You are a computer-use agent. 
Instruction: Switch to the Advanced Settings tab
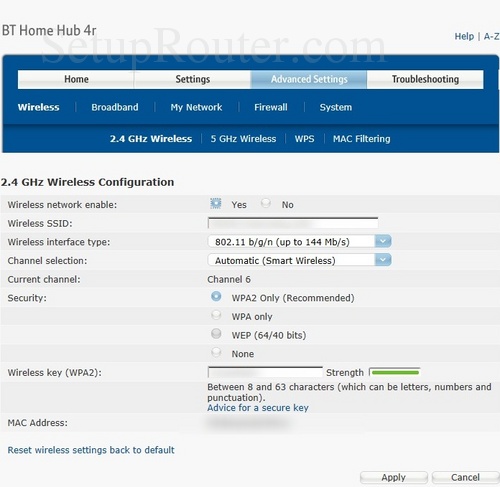[309, 79]
